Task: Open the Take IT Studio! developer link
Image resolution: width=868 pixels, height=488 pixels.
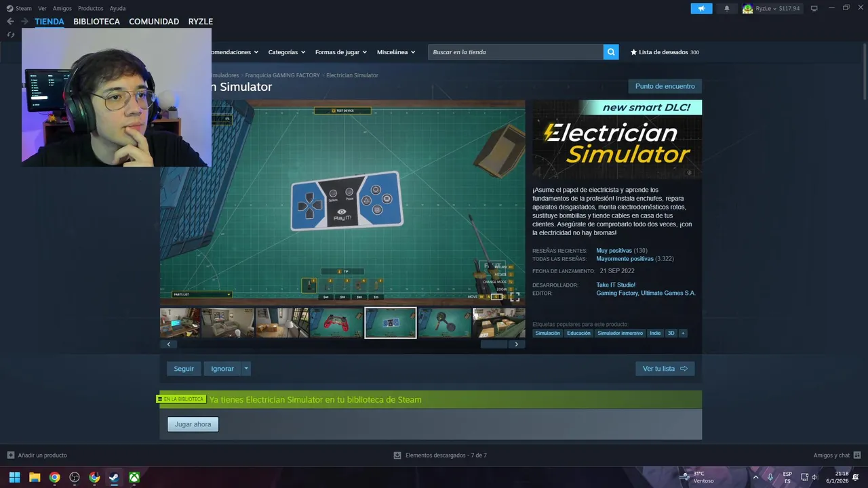Action: click(x=616, y=285)
